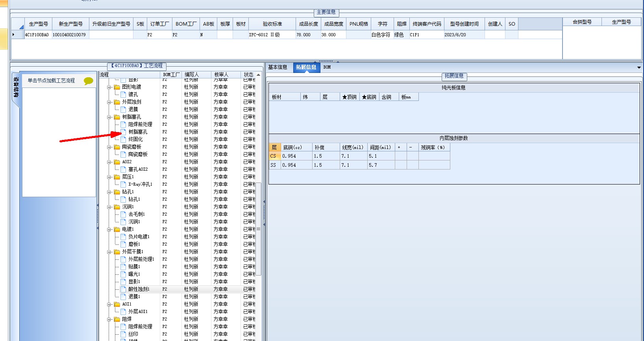Click the IPC-6012 II级 cell
Viewport: 644px width, 341px height.
click(x=272, y=35)
